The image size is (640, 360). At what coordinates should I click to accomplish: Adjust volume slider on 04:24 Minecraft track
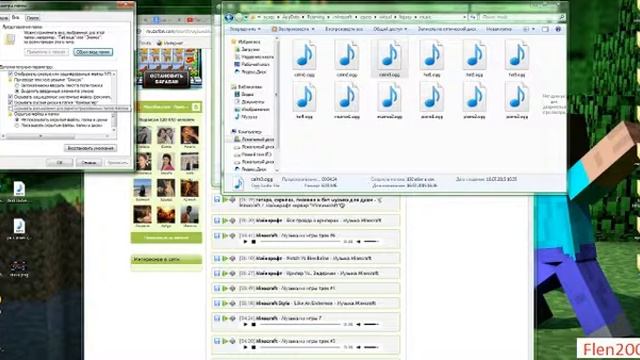tap(371, 324)
